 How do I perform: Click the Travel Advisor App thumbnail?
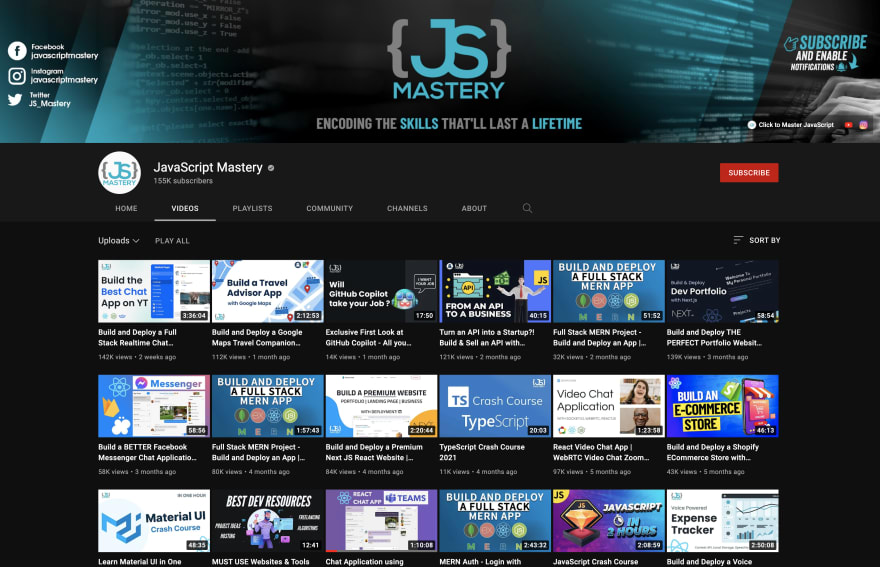[268, 291]
